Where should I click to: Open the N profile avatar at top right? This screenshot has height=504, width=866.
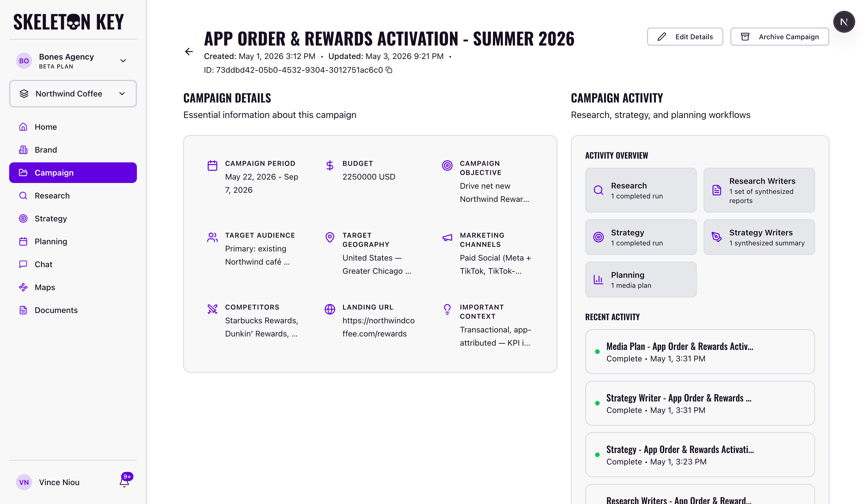pos(844,22)
